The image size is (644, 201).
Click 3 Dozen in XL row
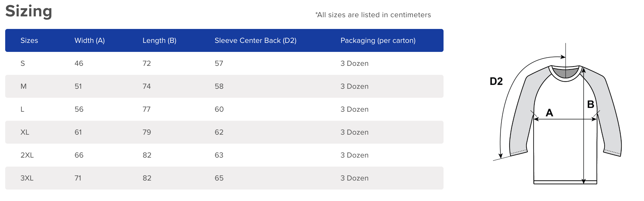[x=354, y=132]
